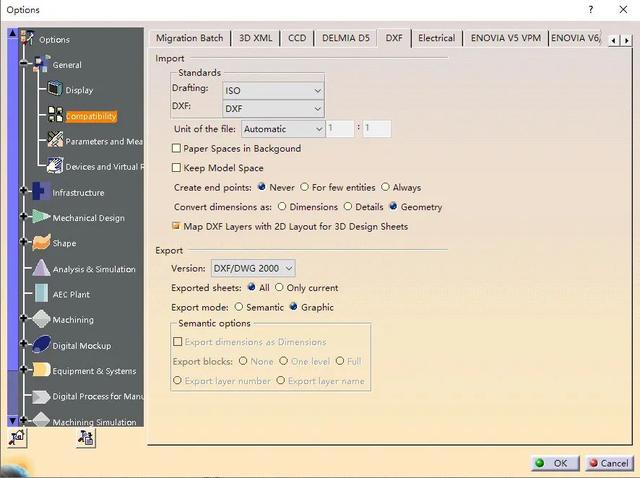Click the Display settings icon in tree
Viewport: 640px width, 478px height.
[53, 90]
